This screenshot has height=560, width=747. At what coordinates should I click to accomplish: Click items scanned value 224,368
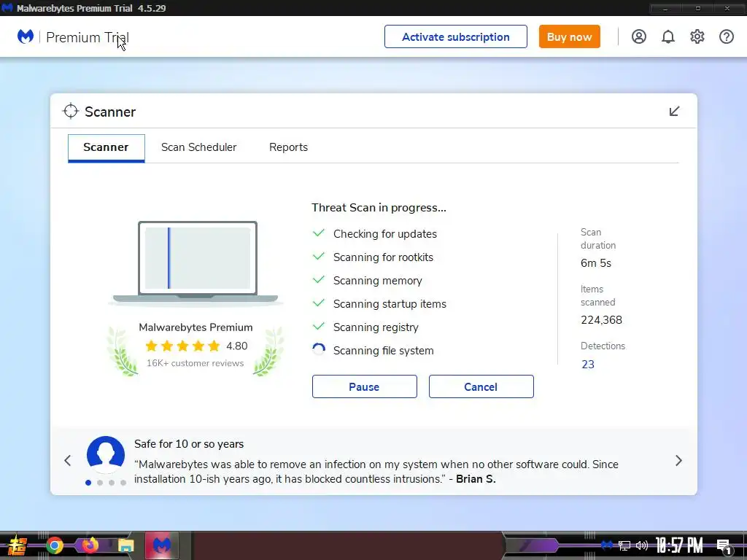[x=601, y=320]
